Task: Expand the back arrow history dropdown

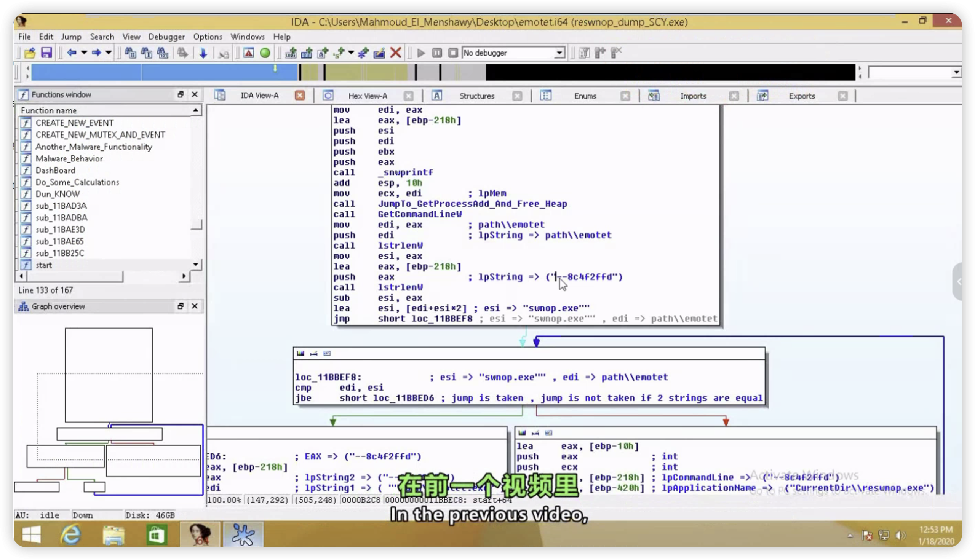Action: click(x=84, y=53)
